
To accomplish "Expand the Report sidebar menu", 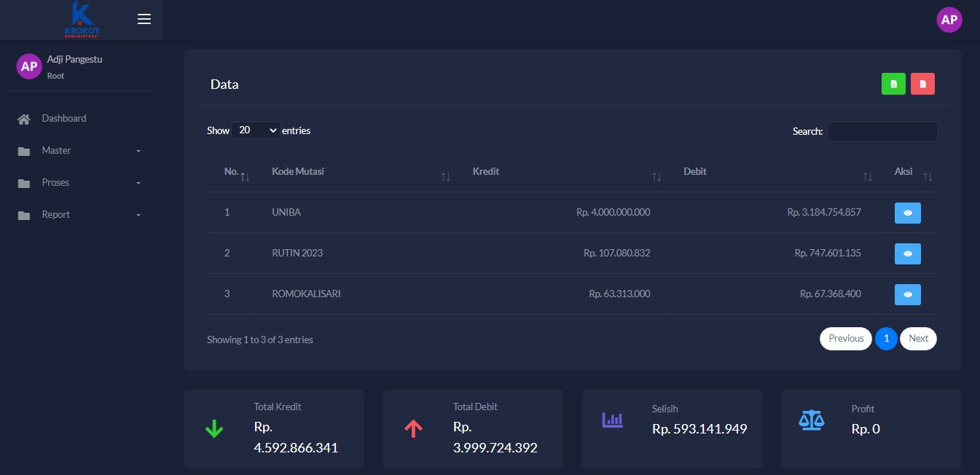I will 79,215.
